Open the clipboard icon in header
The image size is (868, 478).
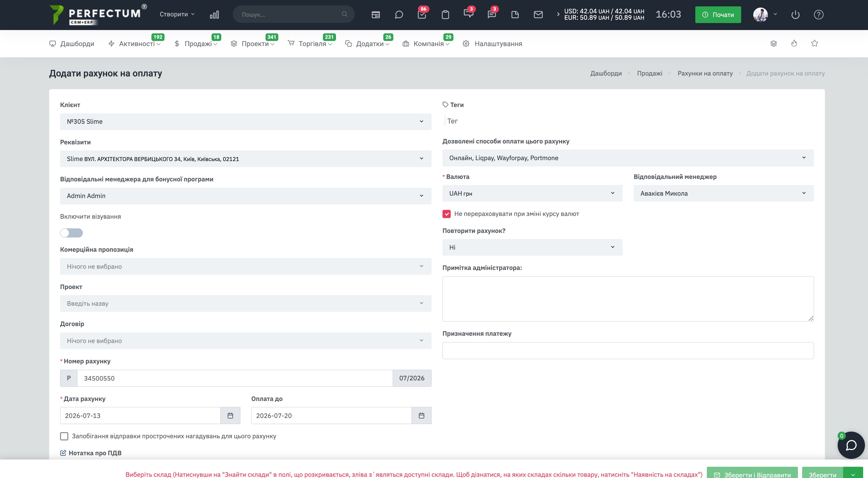click(446, 15)
